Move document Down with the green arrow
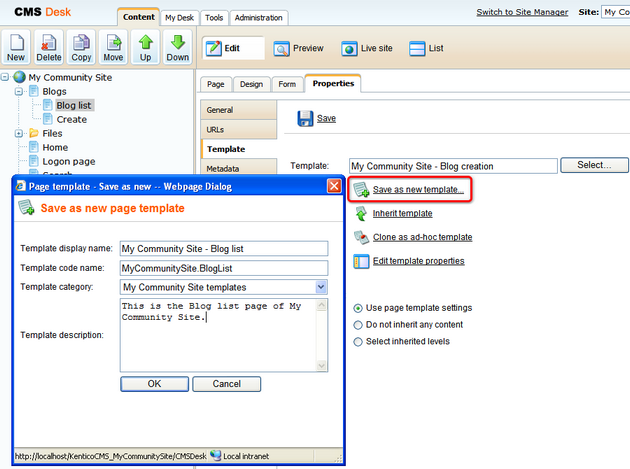Image resolution: width=630 pixels, height=469 pixels. click(x=178, y=47)
